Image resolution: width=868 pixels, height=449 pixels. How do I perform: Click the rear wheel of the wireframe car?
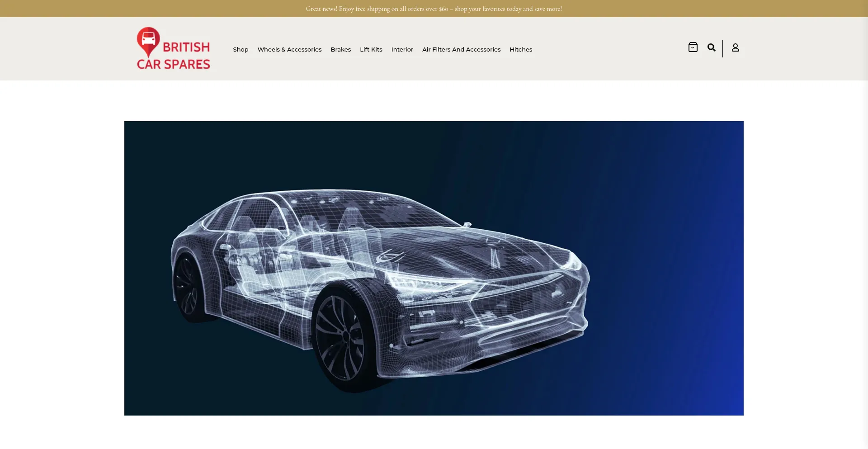186,285
